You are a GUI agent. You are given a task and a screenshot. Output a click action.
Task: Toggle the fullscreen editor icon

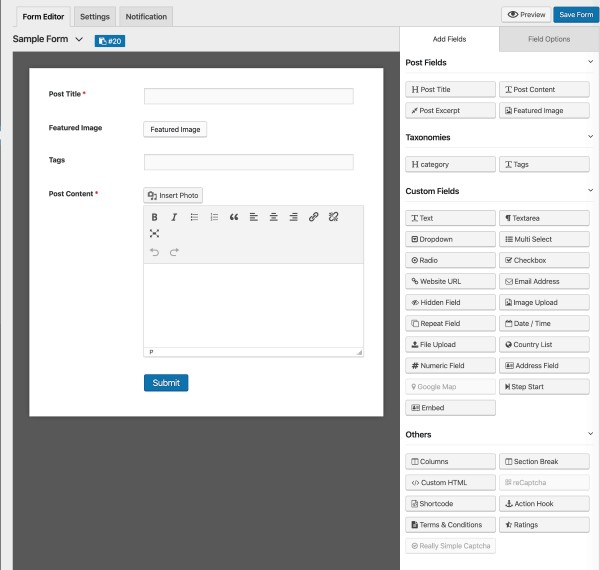(155, 233)
